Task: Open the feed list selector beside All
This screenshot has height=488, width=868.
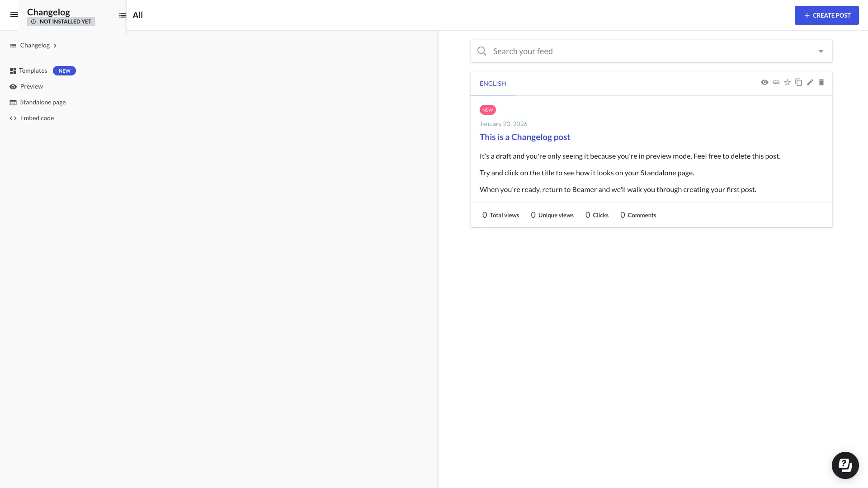Action: coord(122,15)
